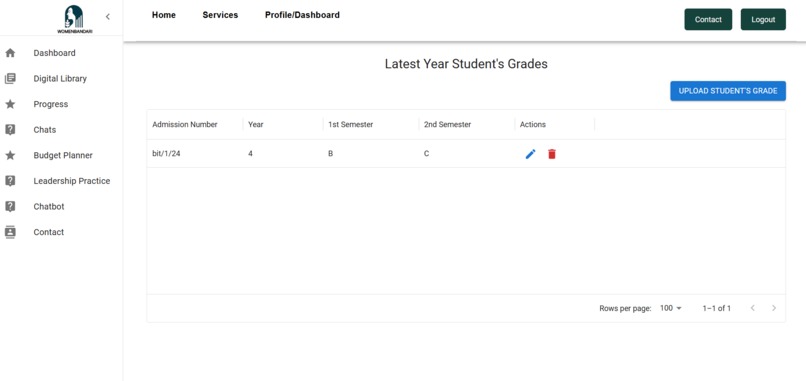Go to Home in the top navigation
This screenshot has width=806, height=381.
pyautogui.click(x=163, y=15)
